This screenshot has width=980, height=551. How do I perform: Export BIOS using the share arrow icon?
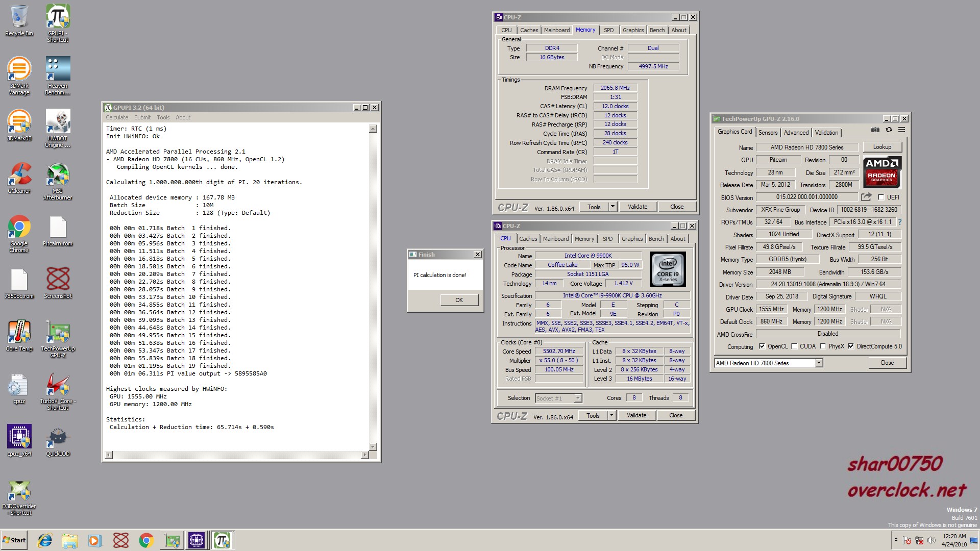(866, 197)
